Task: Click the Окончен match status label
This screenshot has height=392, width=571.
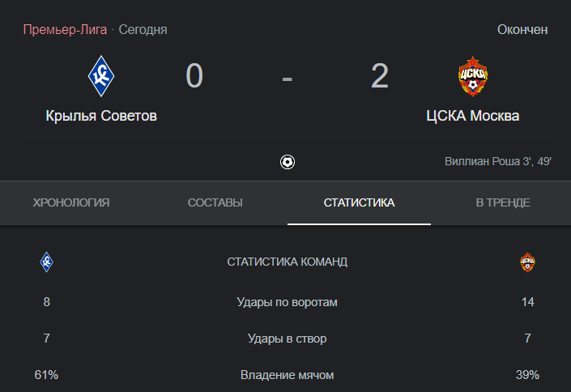Action: (522, 30)
